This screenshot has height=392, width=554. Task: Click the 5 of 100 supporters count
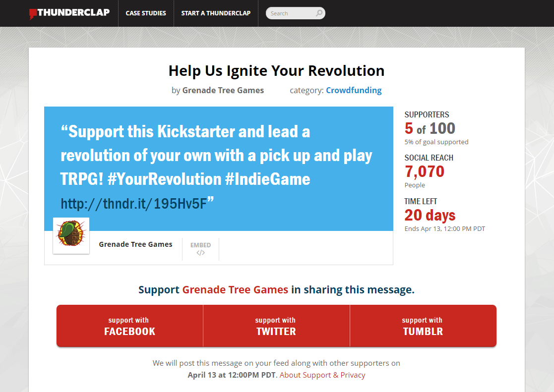click(430, 128)
